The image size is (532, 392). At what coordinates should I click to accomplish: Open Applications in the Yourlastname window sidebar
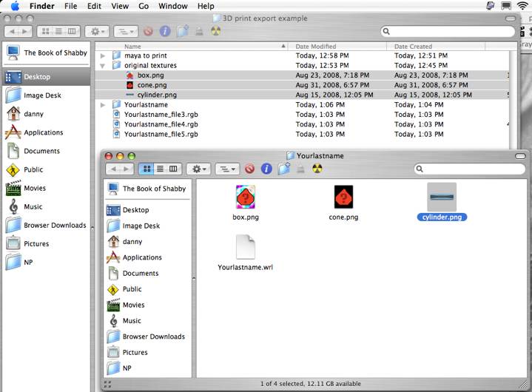point(141,257)
